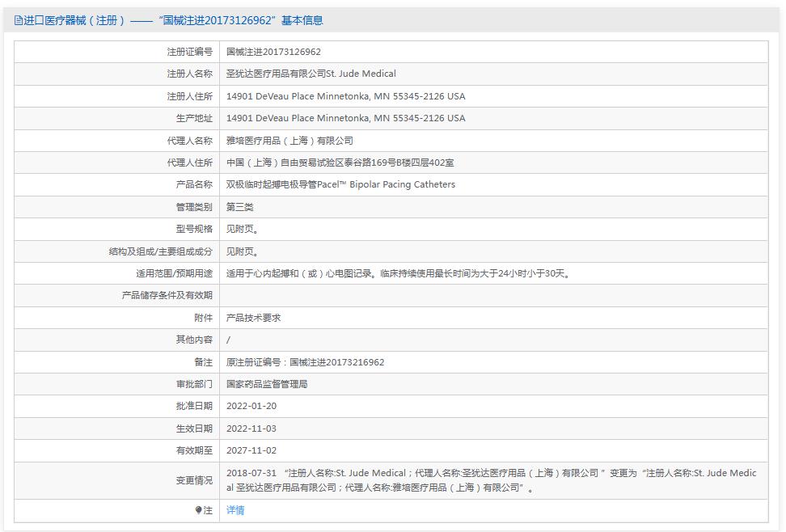This screenshot has height=532, width=786.
Task: Click the 附件 label
Action: pos(203,318)
